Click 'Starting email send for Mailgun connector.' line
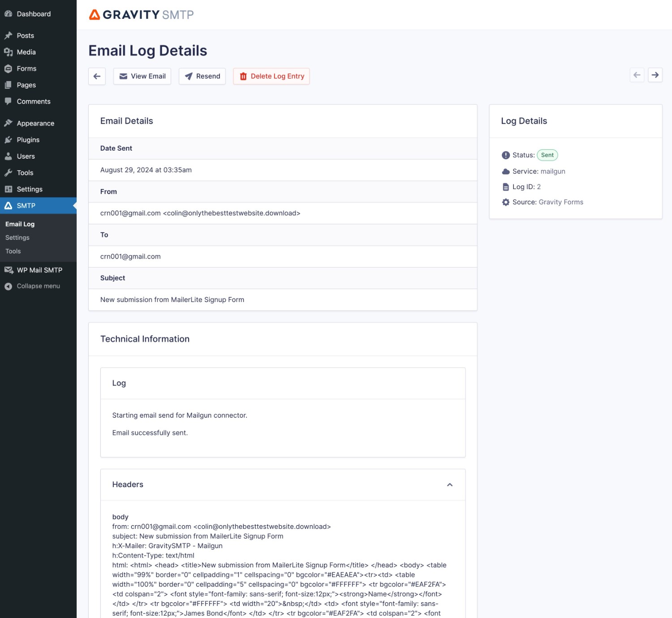The height and width of the screenshot is (618, 672). (x=180, y=415)
